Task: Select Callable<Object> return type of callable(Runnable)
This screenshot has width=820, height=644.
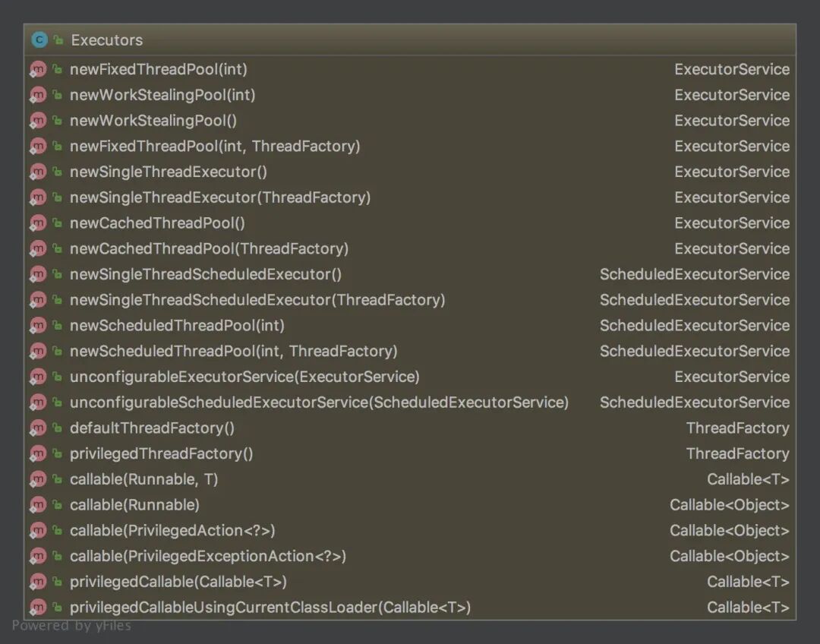Action: click(x=730, y=505)
